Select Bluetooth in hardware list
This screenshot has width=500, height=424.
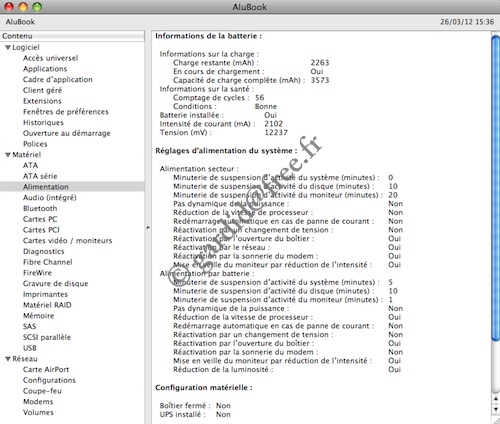click(40, 208)
